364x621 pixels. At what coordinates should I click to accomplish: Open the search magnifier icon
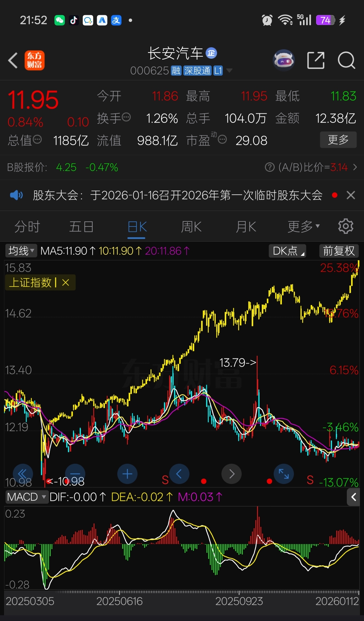346,60
